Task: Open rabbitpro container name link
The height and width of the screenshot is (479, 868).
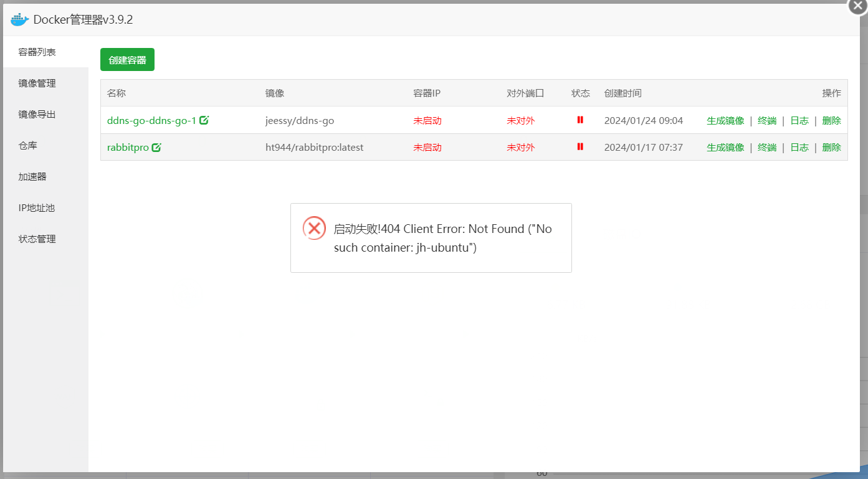Action: [x=128, y=148]
